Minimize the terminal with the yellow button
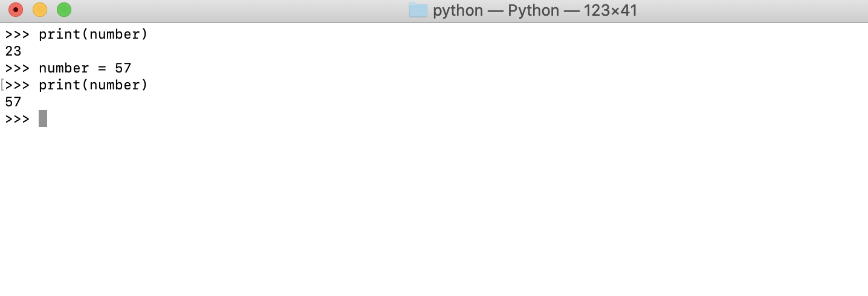Screen dimensions: 868x296 click(x=40, y=10)
